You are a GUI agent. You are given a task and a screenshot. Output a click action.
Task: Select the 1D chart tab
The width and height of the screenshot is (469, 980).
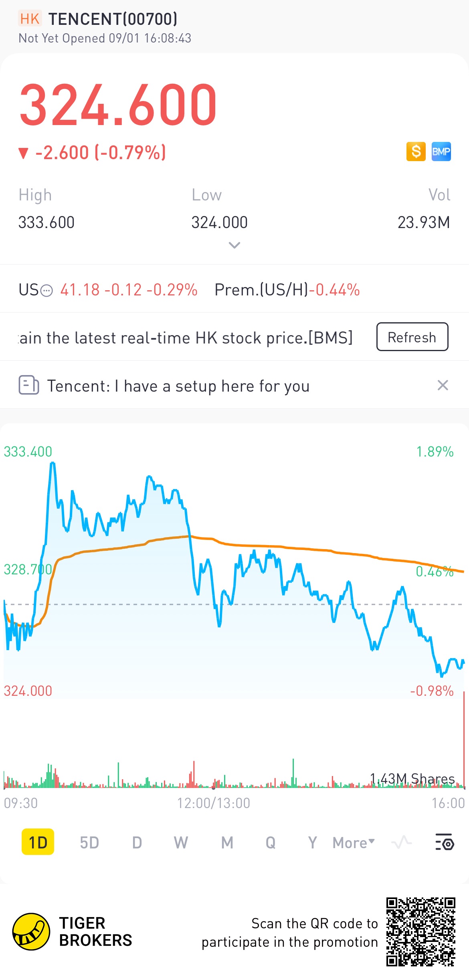pos(38,842)
